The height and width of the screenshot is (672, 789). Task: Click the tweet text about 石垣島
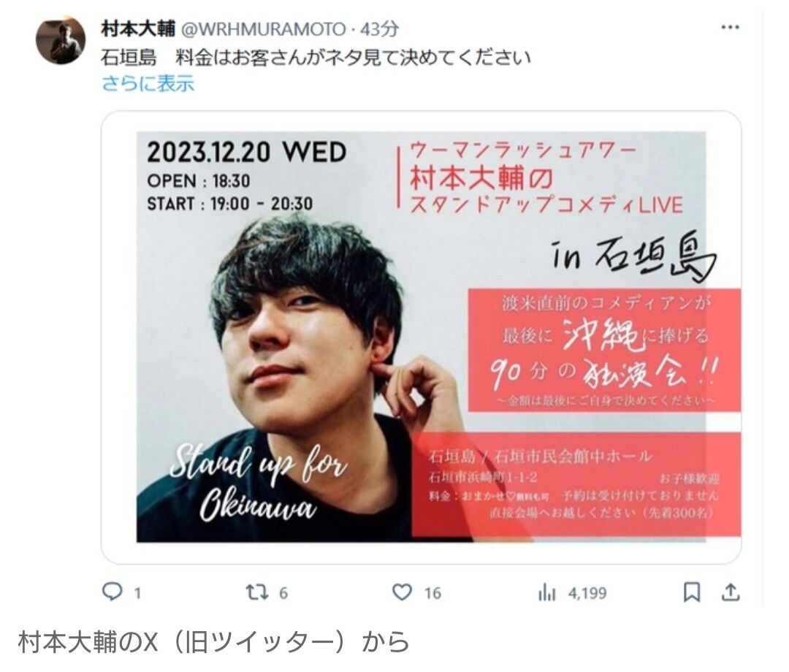316,57
